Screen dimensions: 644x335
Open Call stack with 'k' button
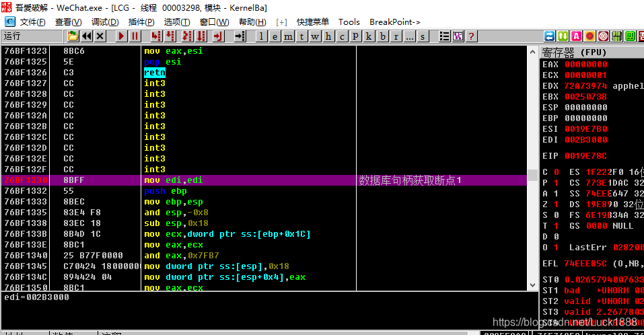tap(369, 36)
